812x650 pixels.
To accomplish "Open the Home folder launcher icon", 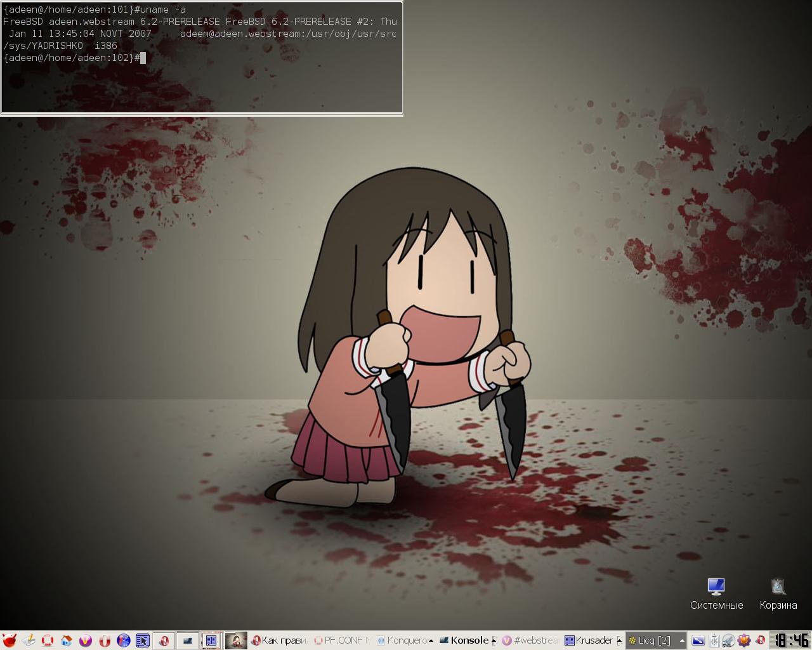I will tap(67, 640).
